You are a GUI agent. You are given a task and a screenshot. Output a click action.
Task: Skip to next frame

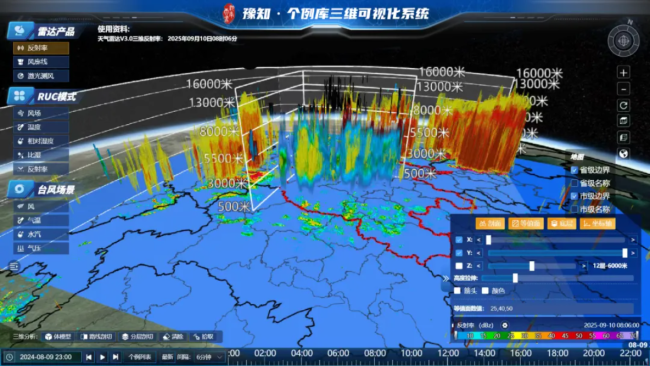[x=116, y=357]
